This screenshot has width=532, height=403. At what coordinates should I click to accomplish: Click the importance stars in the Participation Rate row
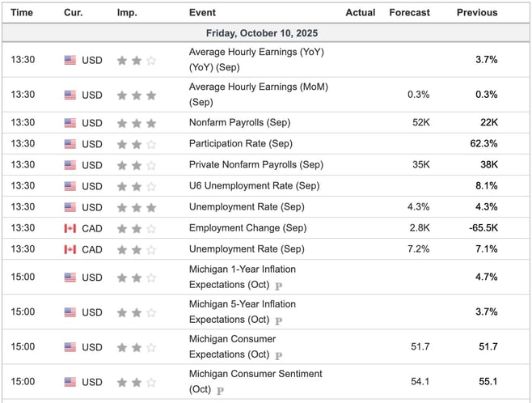(136, 144)
